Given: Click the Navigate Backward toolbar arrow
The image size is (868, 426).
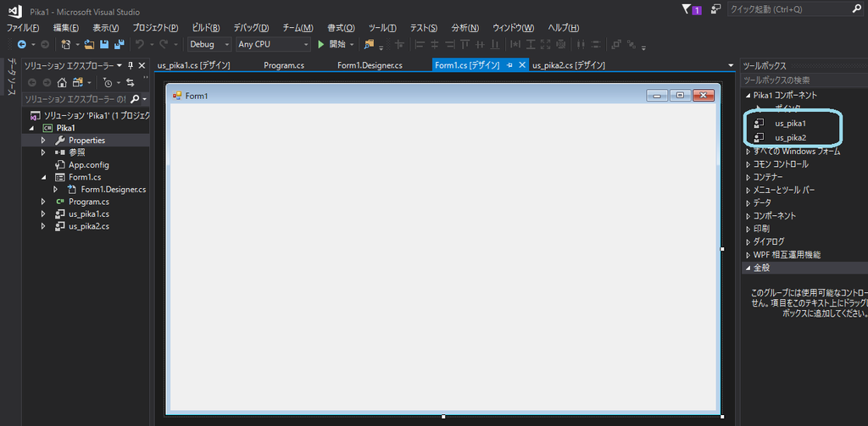Looking at the screenshot, I should click(x=21, y=44).
